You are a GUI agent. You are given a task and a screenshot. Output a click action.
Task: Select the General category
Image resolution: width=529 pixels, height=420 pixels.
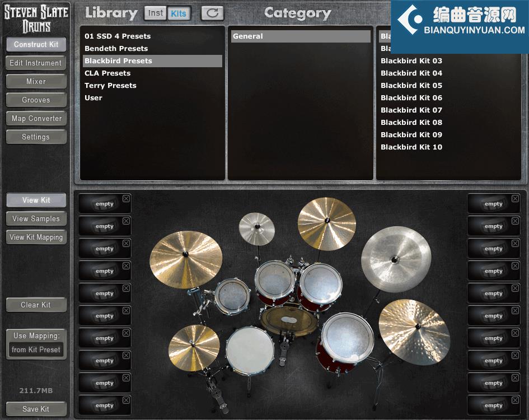(x=301, y=36)
